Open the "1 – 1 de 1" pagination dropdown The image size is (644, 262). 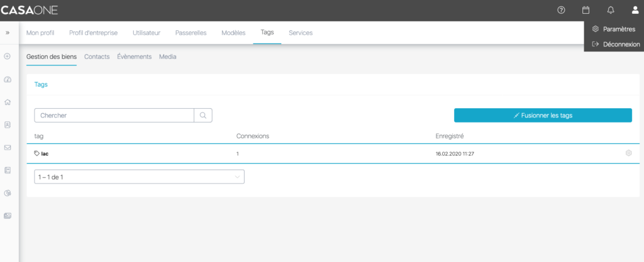point(139,177)
